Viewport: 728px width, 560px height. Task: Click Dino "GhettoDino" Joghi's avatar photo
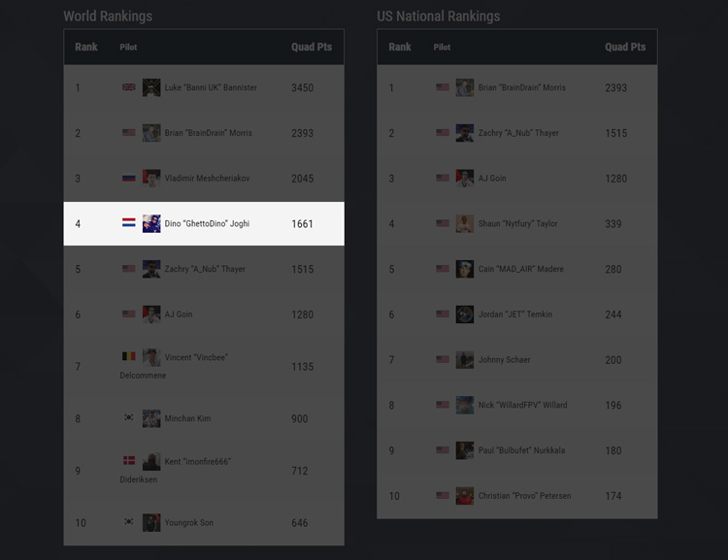click(151, 223)
